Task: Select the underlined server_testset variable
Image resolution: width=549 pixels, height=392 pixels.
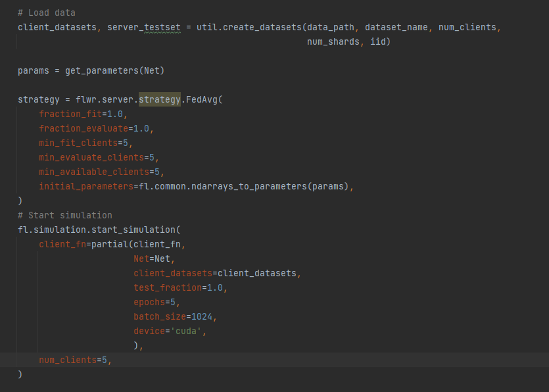Action: click(144, 27)
